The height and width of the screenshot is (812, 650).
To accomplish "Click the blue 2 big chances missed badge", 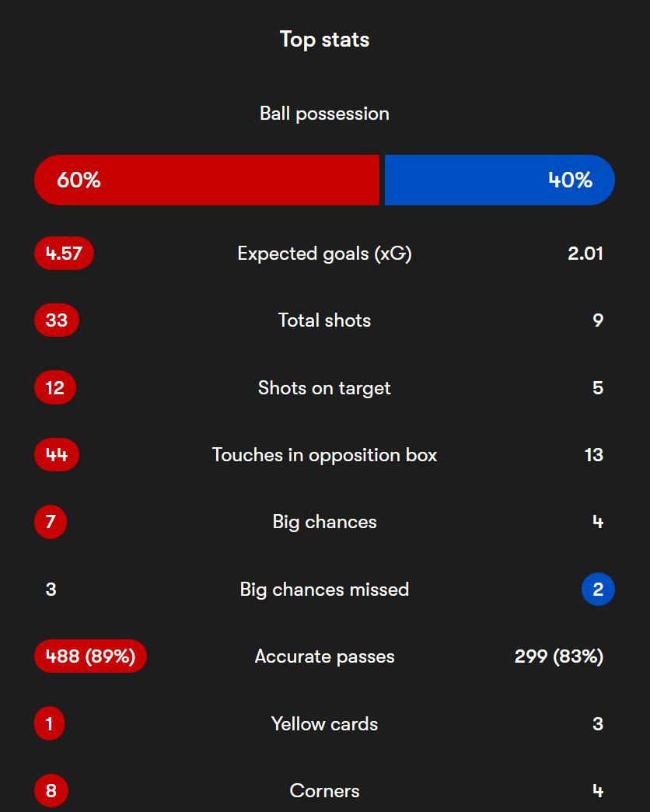I will pos(598,590).
